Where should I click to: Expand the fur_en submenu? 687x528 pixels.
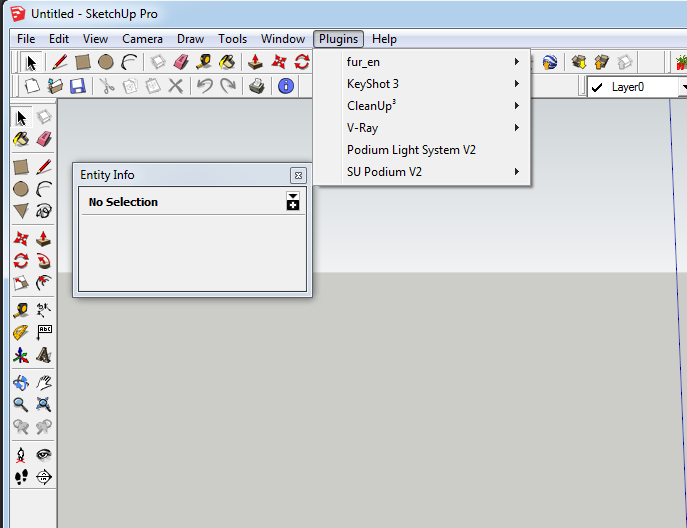(x=422, y=62)
